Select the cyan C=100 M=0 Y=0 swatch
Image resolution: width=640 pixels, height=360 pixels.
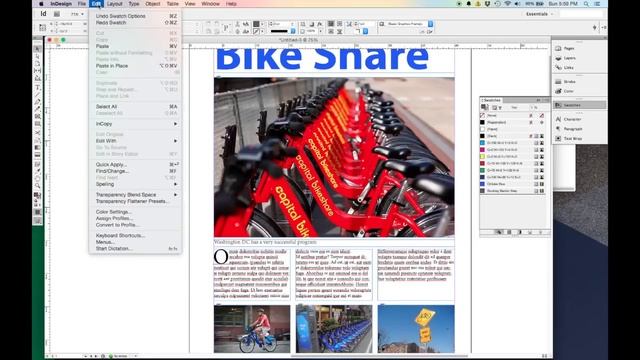(x=513, y=143)
